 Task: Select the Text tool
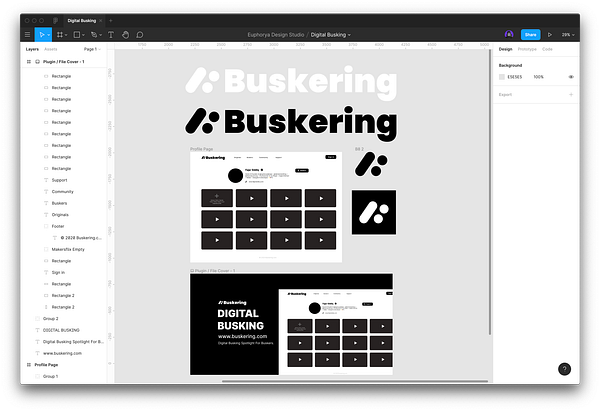(111, 35)
